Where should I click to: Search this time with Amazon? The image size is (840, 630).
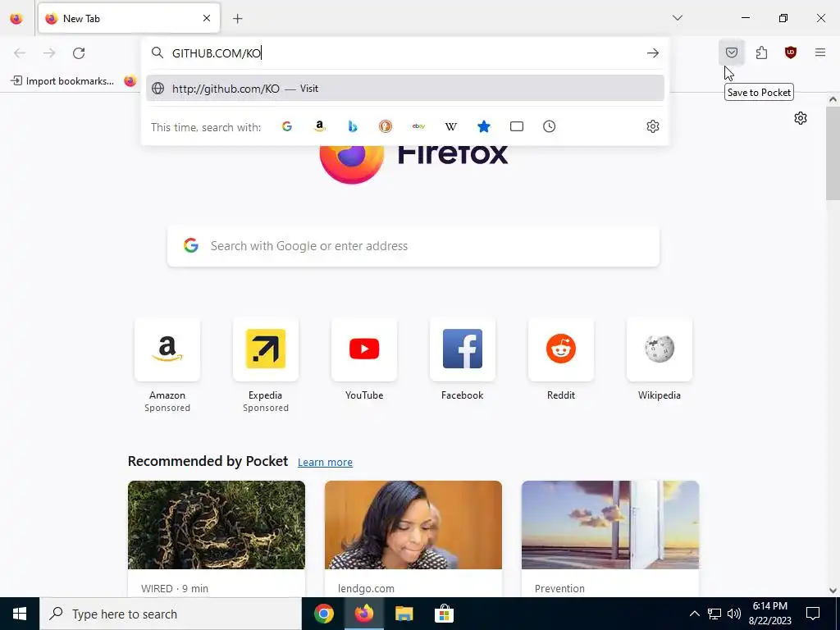click(320, 126)
